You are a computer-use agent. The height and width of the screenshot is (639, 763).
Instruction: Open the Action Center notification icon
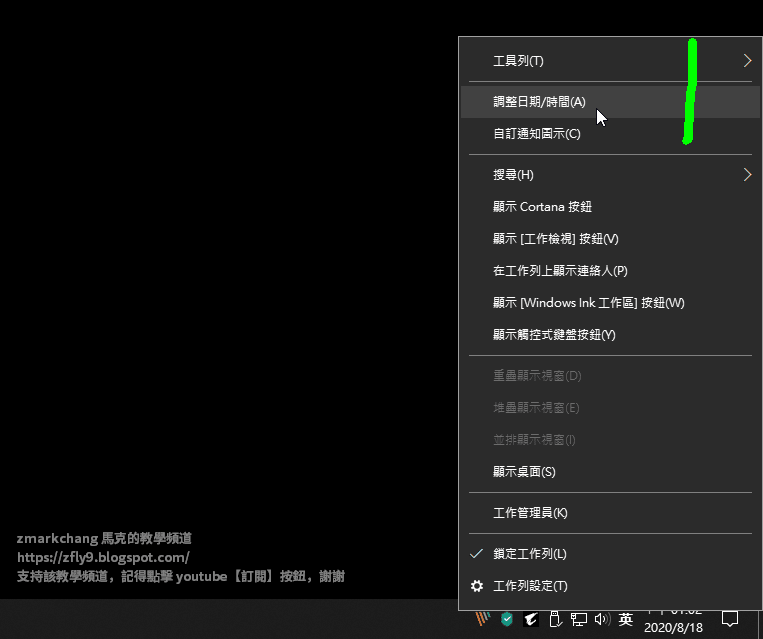730,619
